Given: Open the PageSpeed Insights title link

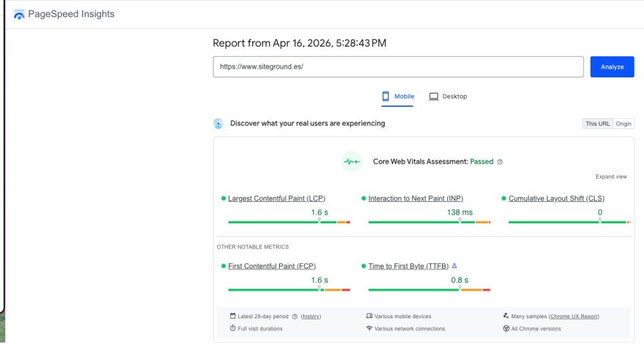Looking at the screenshot, I should point(71,14).
